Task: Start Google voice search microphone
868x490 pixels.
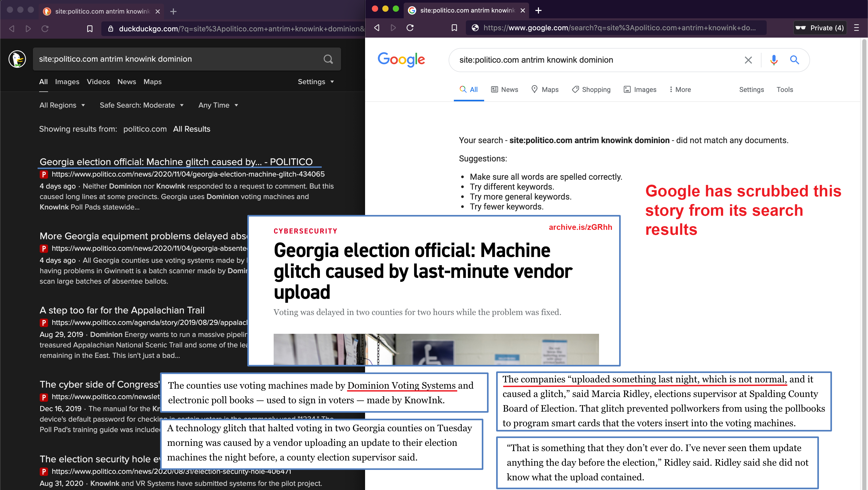Action: (774, 60)
